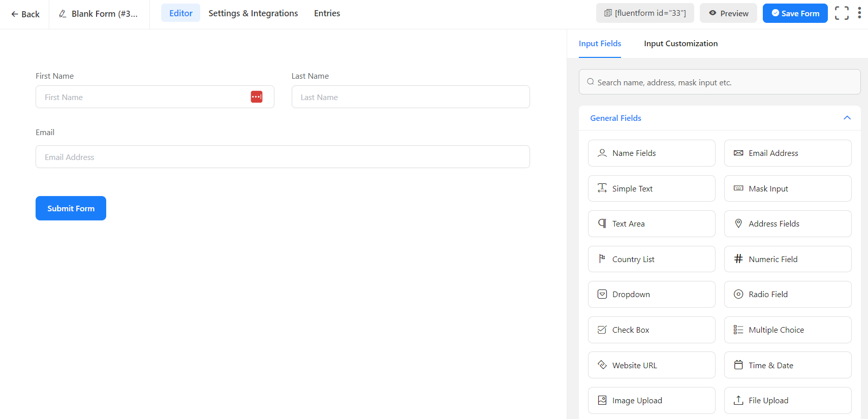Add a Check Box field
Viewport: 868px width, 419px height.
point(652,330)
